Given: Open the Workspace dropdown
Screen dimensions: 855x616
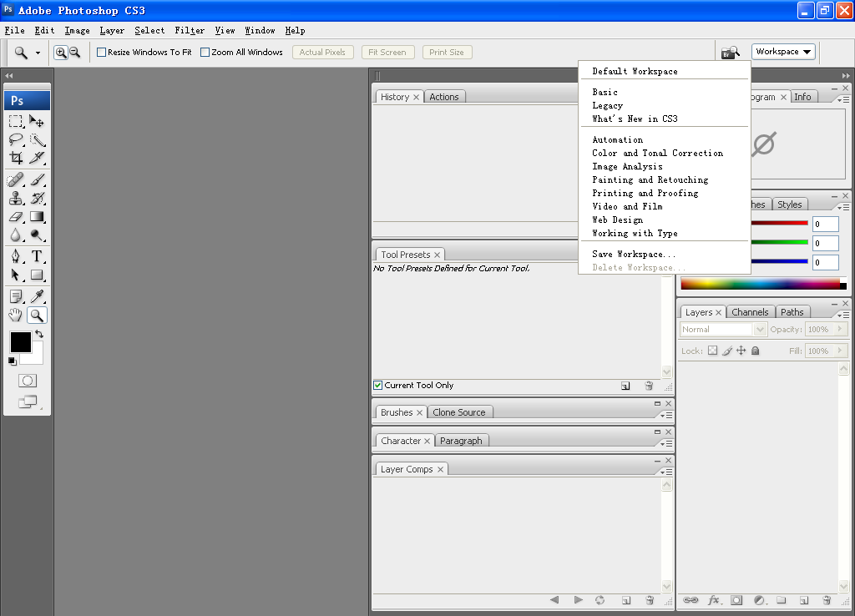Looking at the screenshot, I should pos(783,52).
